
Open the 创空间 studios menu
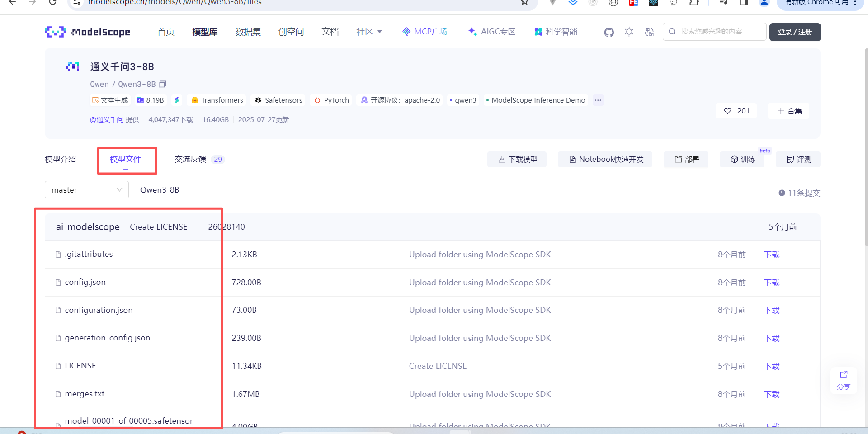(291, 32)
